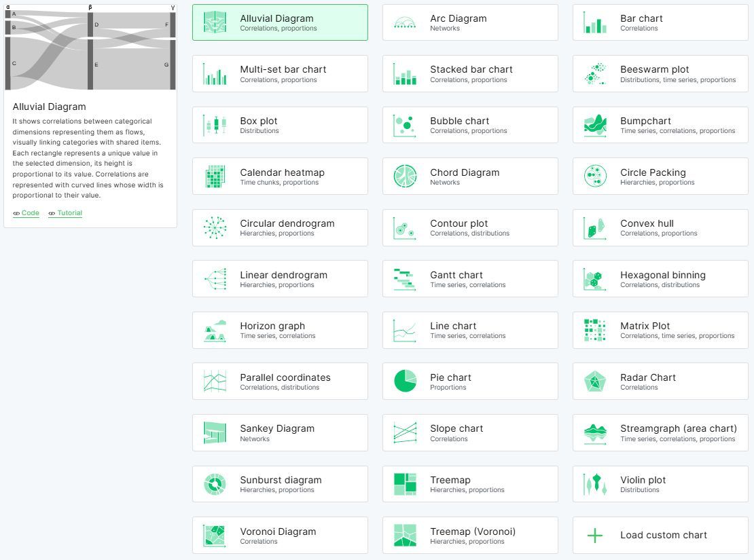The image size is (754, 560).
Task: Choose the 'Beeswarm plot' label
Action: click(x=654, y=69)
